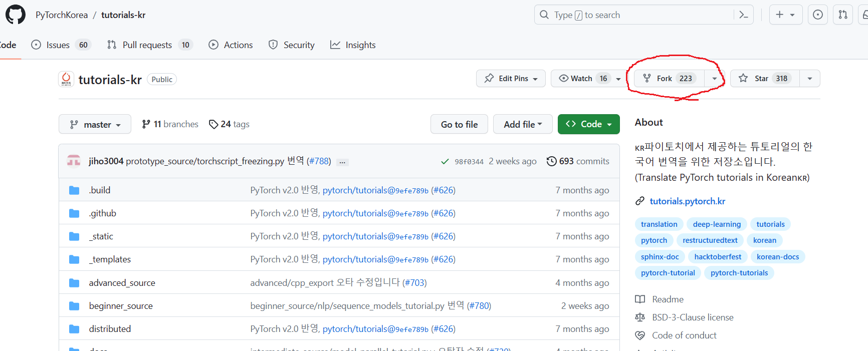View the 693 commits history
This screenshot has width=868, height=351.
[578, 161]
